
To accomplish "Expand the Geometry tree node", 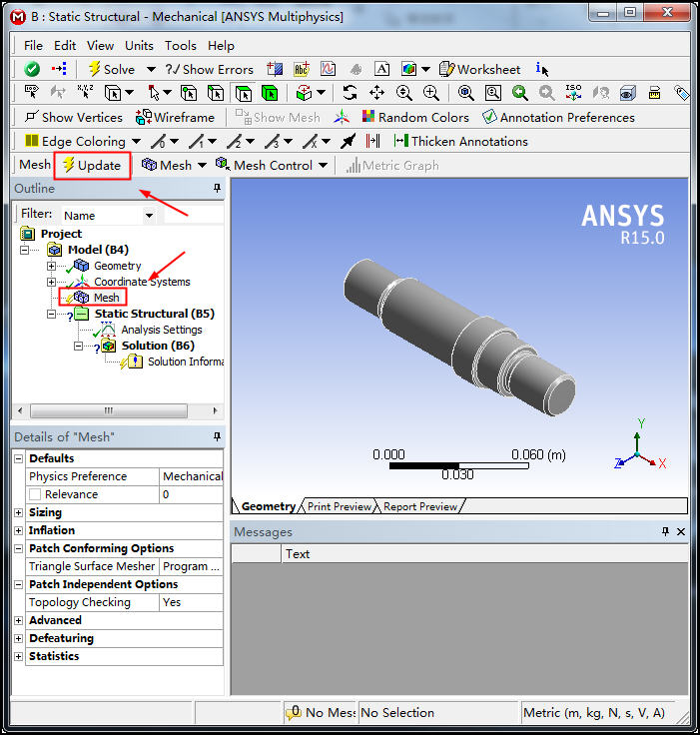I will pos(52,266).
